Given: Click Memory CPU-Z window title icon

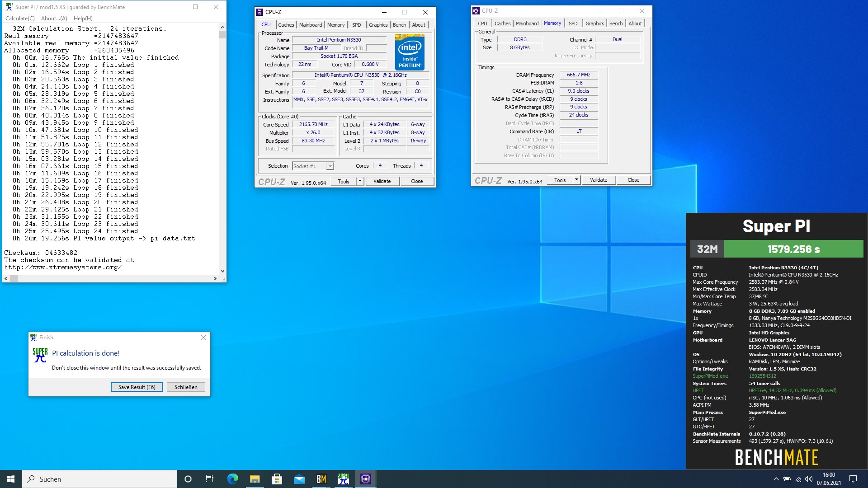Looking at the screenshot, I should (476, 11).
